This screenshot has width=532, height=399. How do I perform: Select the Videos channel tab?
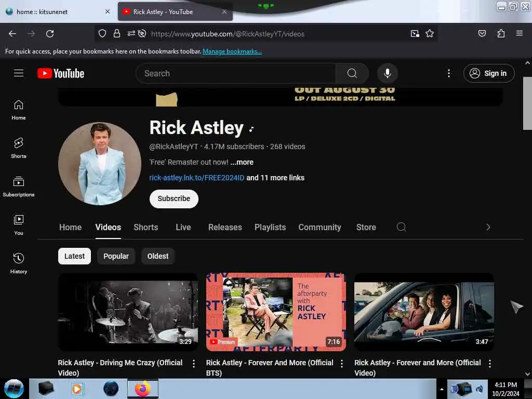pyautogui.click(x=108, y=228)
